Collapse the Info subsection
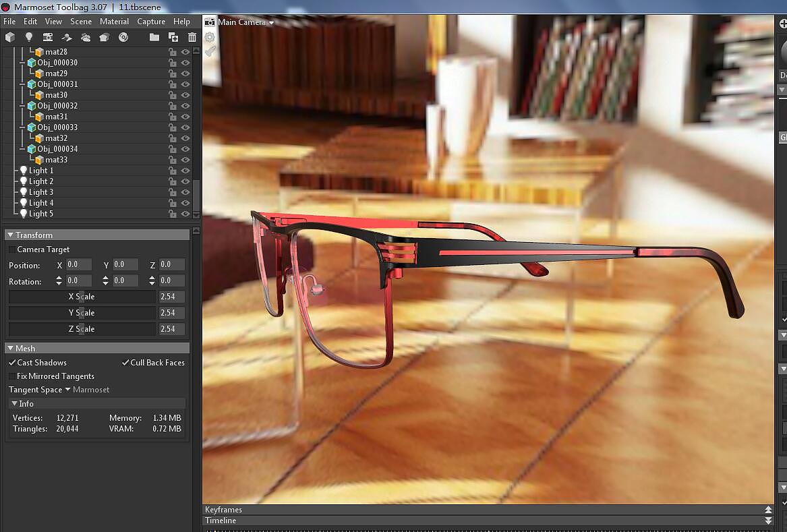The image size is (787, 532). point(15,403)
